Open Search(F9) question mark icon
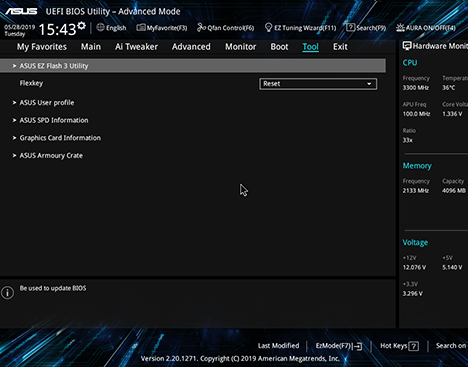 [350, 28]
